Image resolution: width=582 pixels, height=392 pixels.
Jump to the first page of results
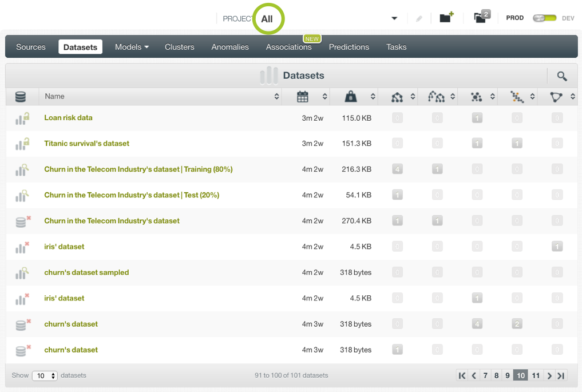pos(462,376)
